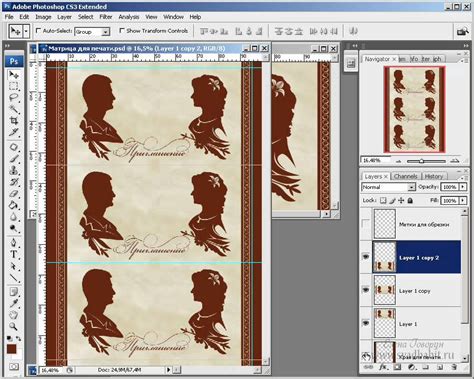474x379 pixels.
Task: Click the new group folder icon
Action: coord(426,367)
